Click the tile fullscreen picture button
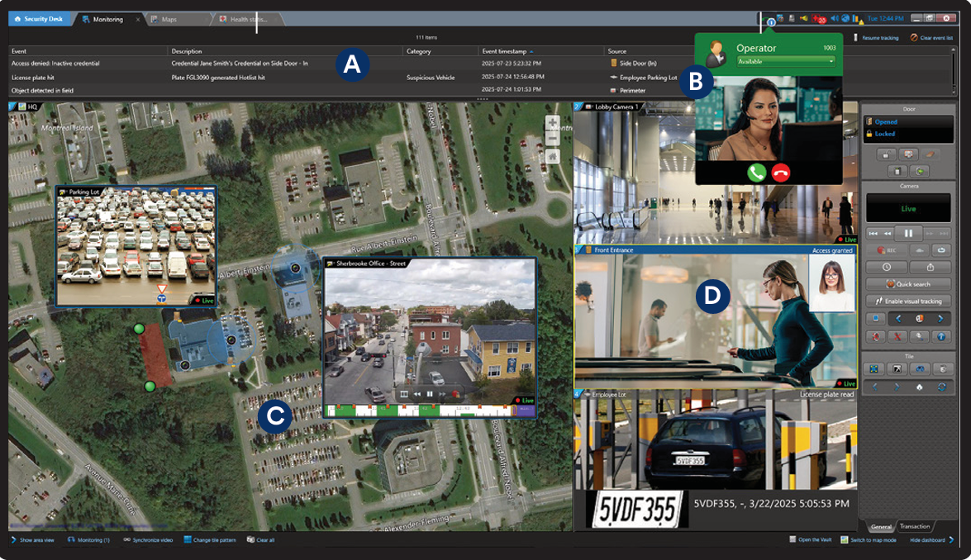 point(898,369)
